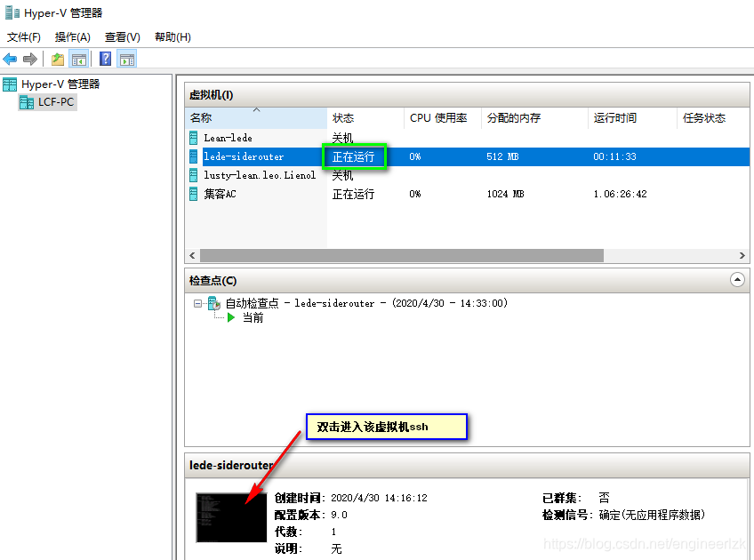Click the automatic checkpoint icon

tap(214, 303)
